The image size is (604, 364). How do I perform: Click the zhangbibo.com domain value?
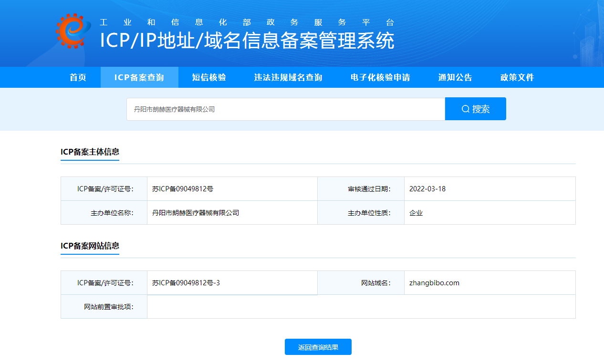coord(434,283)
